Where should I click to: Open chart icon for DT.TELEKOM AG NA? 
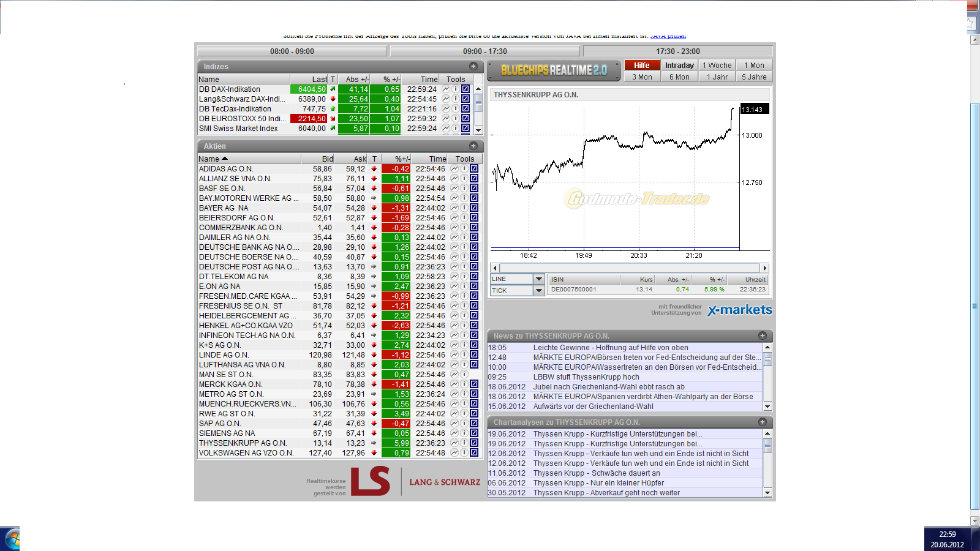[454, 277]
